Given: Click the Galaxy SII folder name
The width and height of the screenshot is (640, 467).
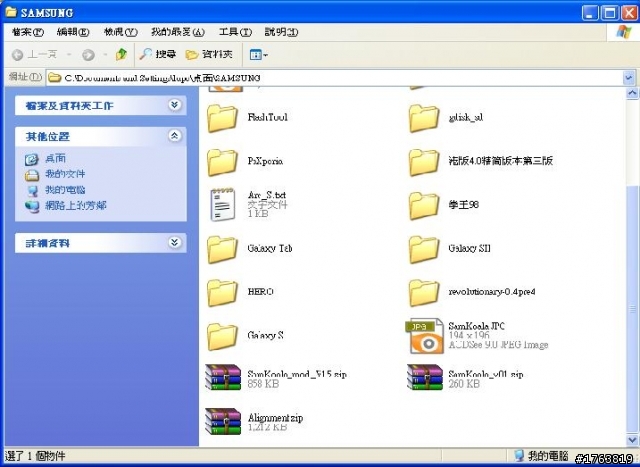Looking at the screenshot, I should tap(469, 248).
